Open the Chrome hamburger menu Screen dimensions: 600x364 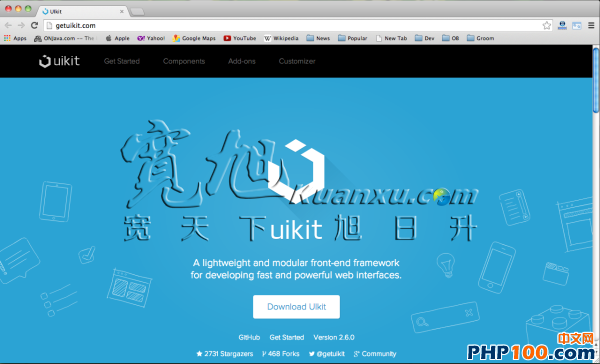(x=591, y=25)
